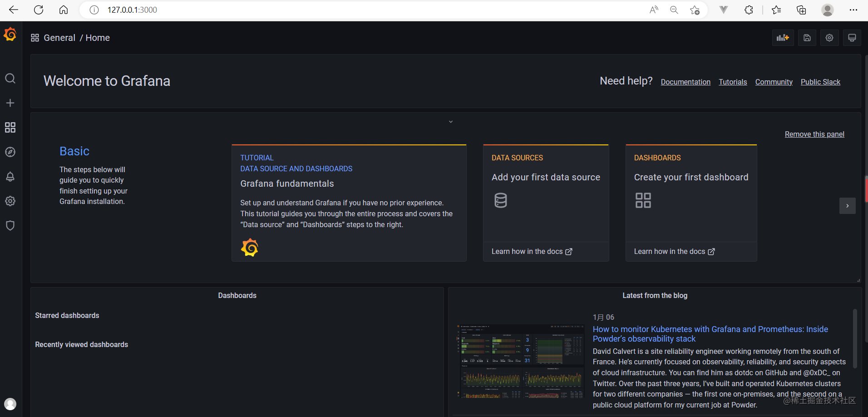Image resolution: width=868 pixels, height=417 pixels.
Task: Click the database icon on Data Sources card
Action: [x=501, y=200]
